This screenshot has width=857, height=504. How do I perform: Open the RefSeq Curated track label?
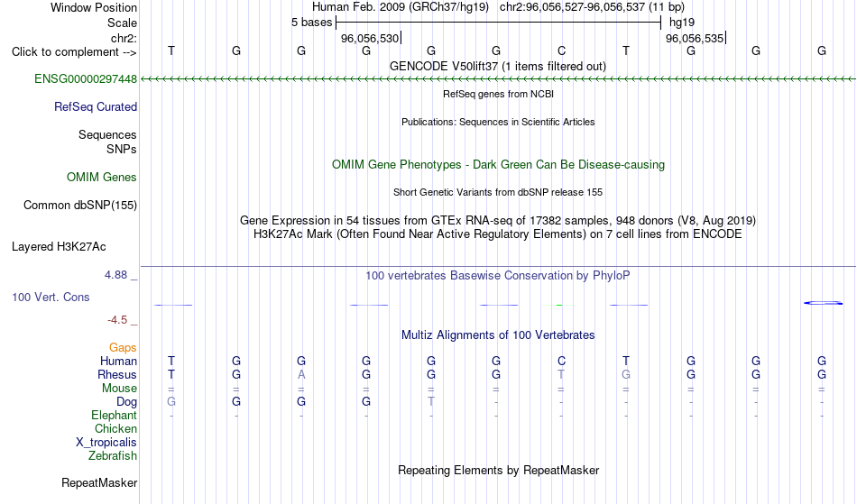[95, 107]
